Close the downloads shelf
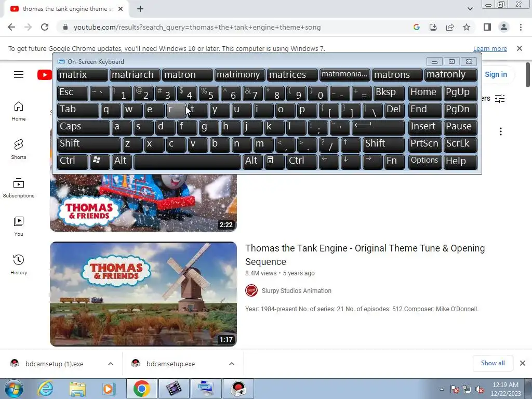This screenshot has width=532, height=399. pos(523,363)
